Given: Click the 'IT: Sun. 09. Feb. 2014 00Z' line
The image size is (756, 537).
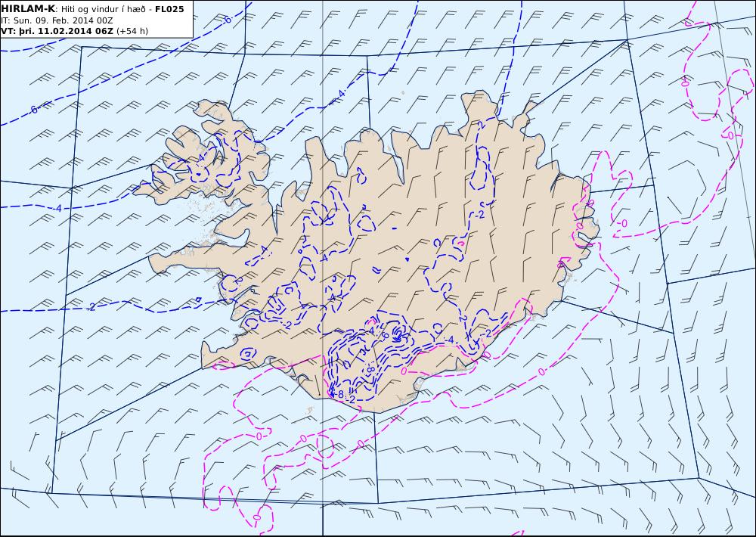Looking at the screenshot, I should coord(57,20).
